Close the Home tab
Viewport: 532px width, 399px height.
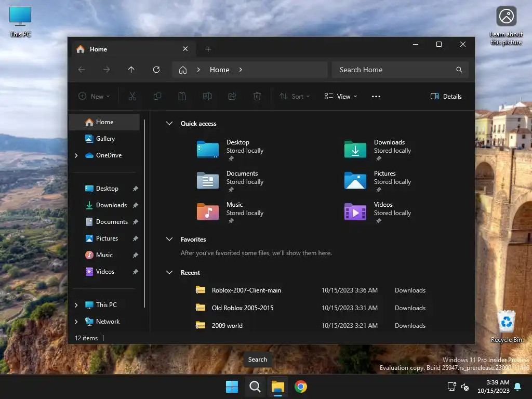click(185, 49)
